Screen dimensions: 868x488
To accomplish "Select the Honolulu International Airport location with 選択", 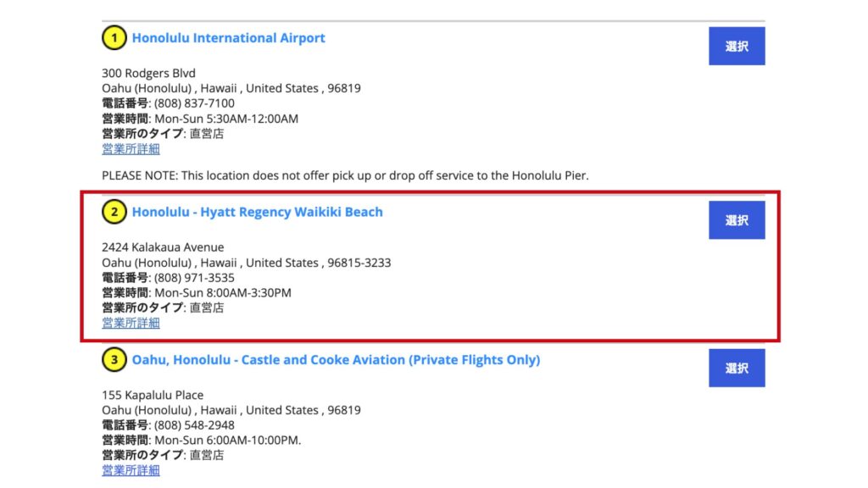I will 737,46.
